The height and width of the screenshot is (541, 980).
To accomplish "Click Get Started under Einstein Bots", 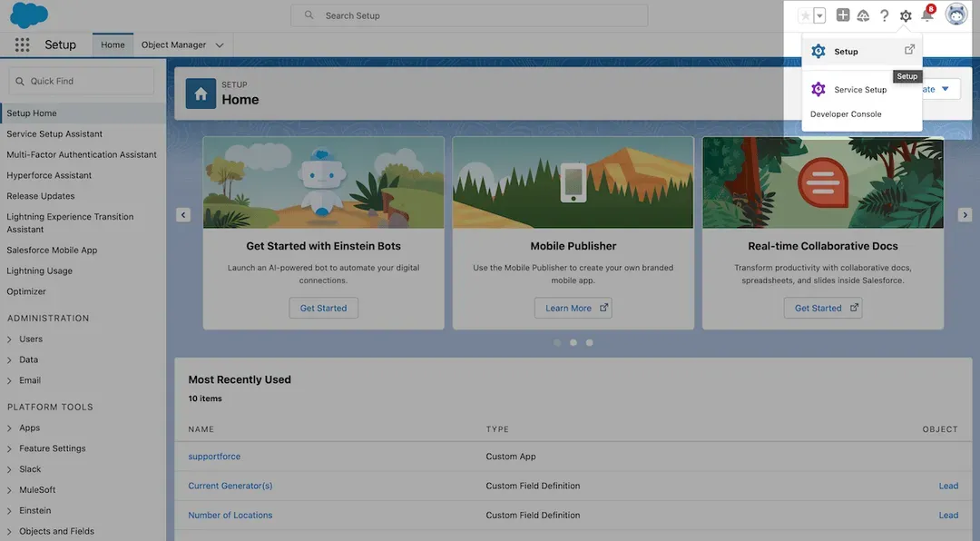I will pos(323,308).
